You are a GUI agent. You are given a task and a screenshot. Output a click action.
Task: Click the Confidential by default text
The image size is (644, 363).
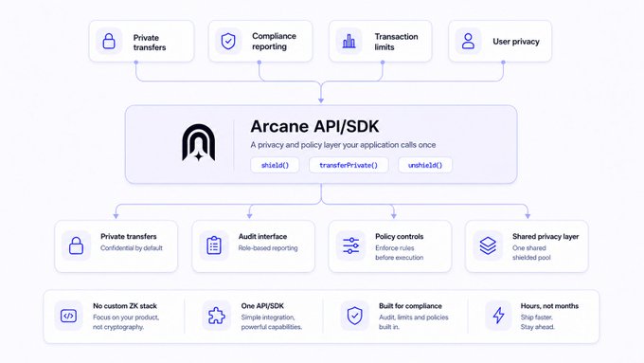[x=132, y=248]
